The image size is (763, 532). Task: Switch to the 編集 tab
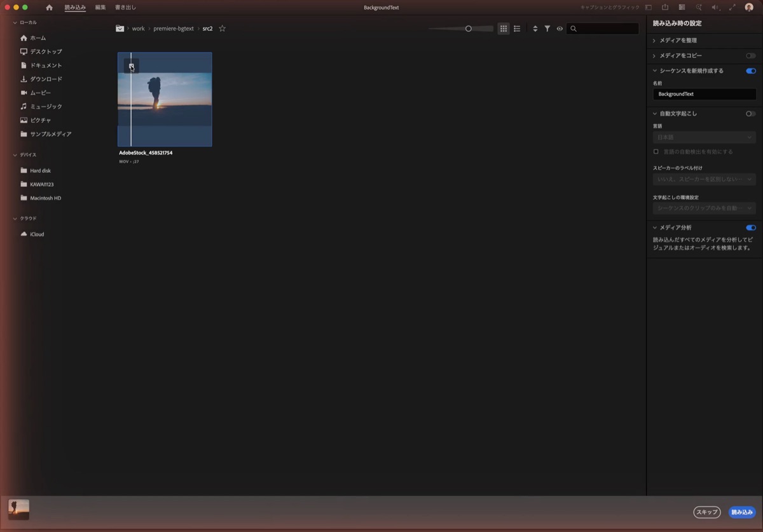(100, 8)
